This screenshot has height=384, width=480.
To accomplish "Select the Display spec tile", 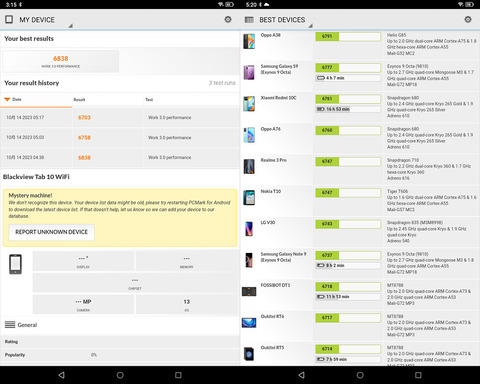I will 83,261.
